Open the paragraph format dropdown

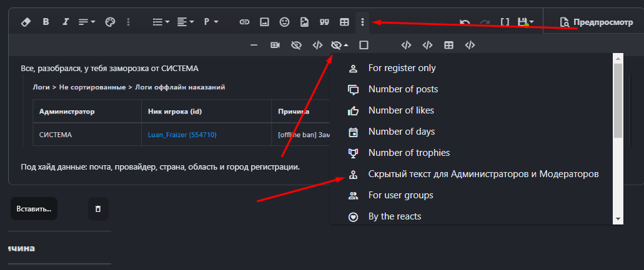[211, 22]
